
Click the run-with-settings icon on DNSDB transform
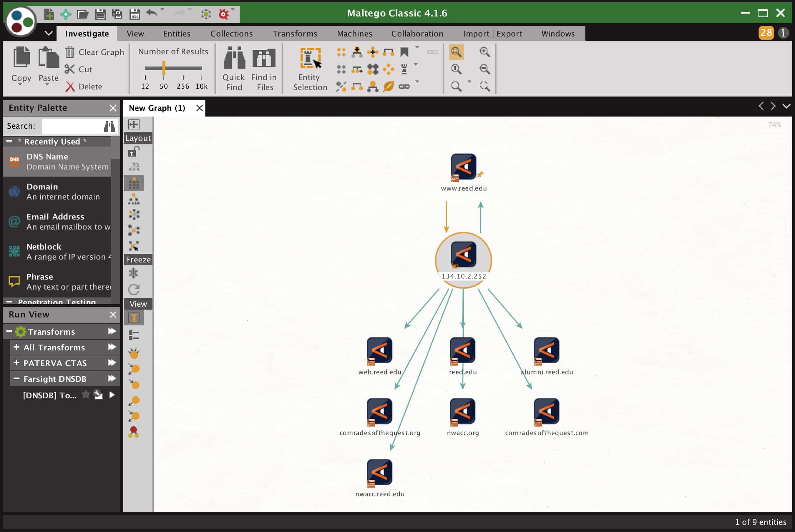pos(98,395)
